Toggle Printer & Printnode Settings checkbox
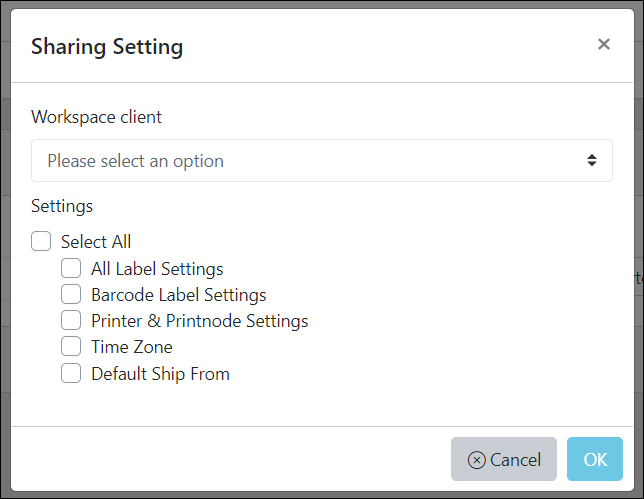The image size is (644, 499). pos(71,320)
